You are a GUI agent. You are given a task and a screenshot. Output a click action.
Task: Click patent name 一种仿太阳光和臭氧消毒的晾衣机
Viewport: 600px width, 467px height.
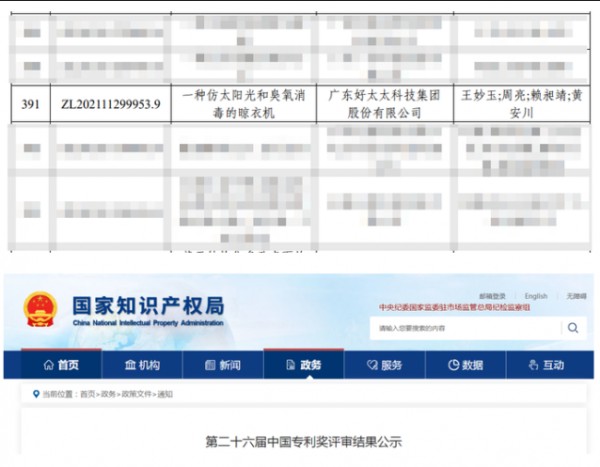click(244, 104)
